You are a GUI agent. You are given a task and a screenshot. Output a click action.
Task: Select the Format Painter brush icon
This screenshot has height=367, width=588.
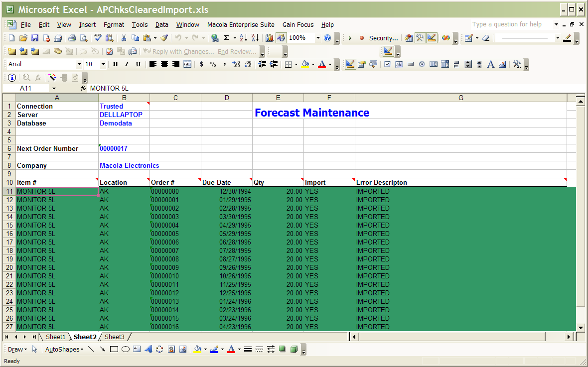pyautogui.click(x=164, y=38)
